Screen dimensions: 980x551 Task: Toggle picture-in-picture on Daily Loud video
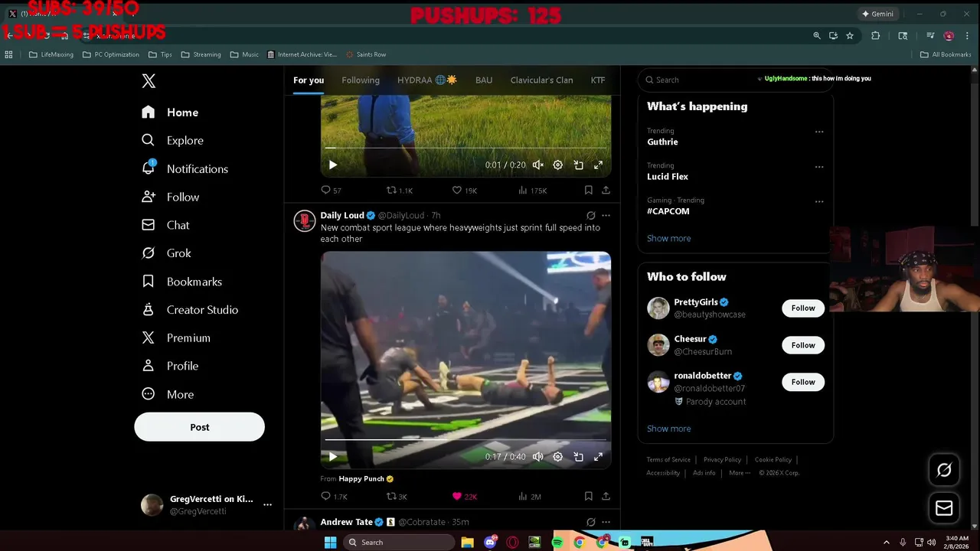(x=578, y=457)
